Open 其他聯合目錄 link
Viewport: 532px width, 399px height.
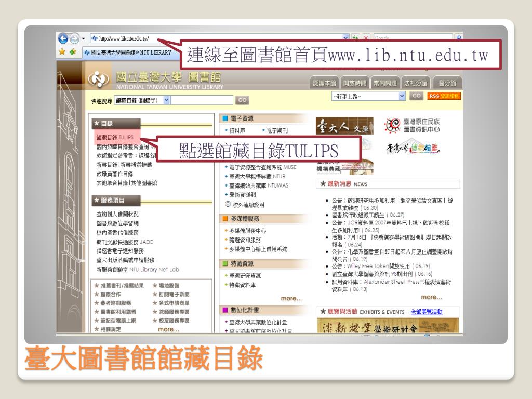click(x=112, y=183)
